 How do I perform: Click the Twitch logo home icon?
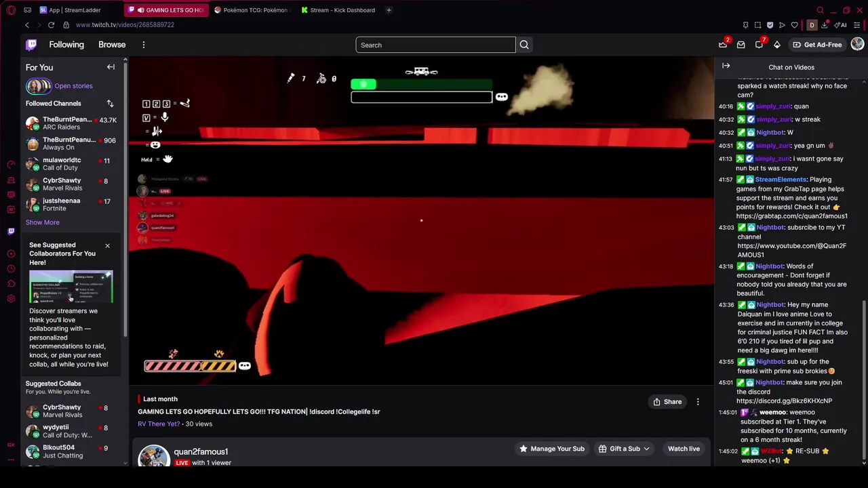pos(31,45)
